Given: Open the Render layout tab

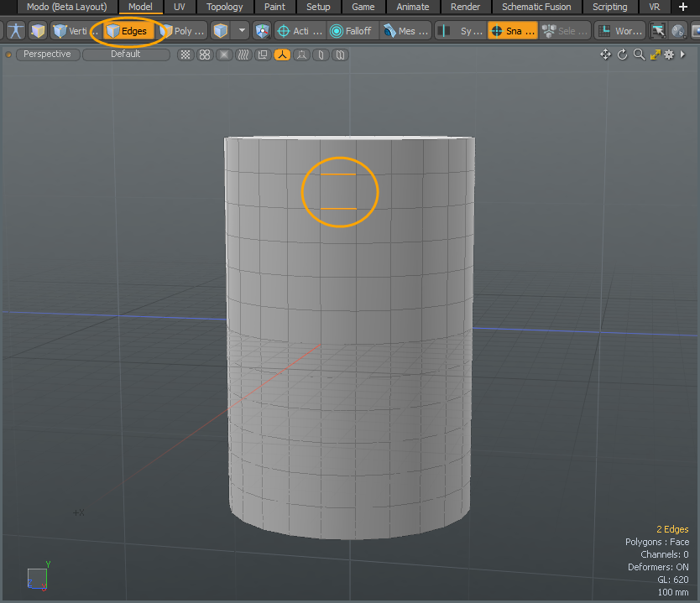Looking at the screenshot, I should coord(465,7).
